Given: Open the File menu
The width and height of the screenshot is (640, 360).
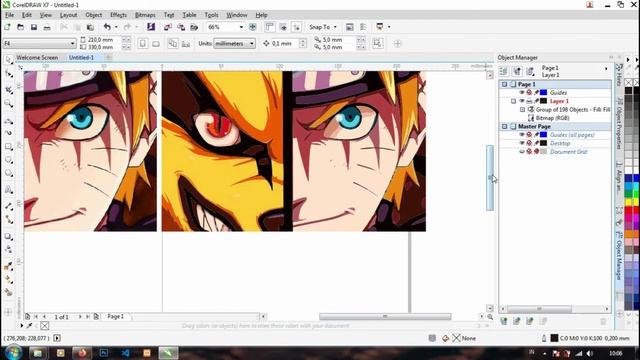Looking at the screenshot, I should tap(9, 15).
